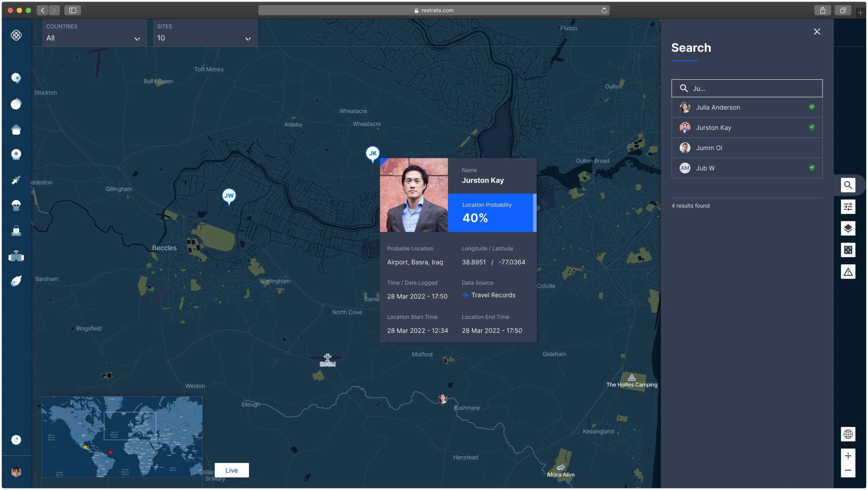The width and height of the screenshot is (868, 490).
Task: Click the Live button above the mini-map
Action: [231, 470]
